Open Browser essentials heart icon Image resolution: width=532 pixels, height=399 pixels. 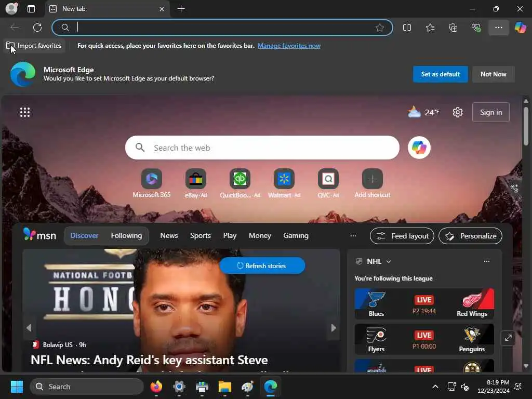[476, 28]
